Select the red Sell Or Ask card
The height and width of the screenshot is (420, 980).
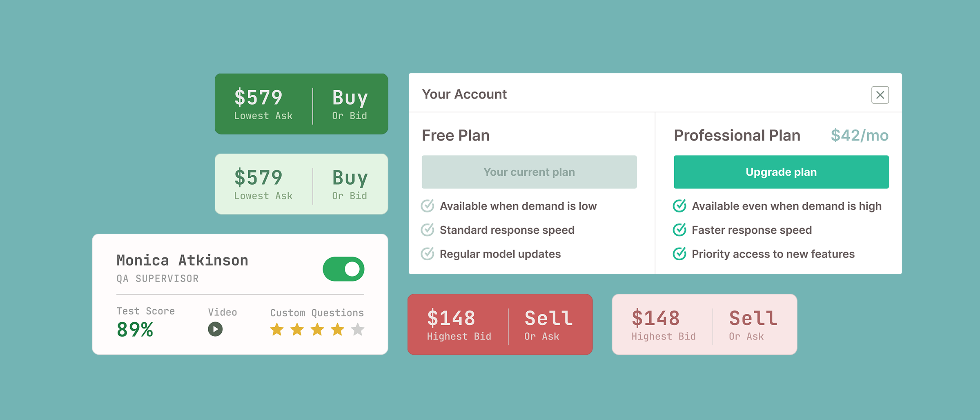500,325
